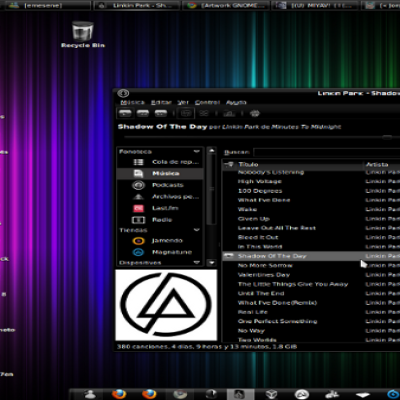The height and width of the screenshot is (400, 400).
Task: Click the emesene contact icon in the dock
Action: 90,394
